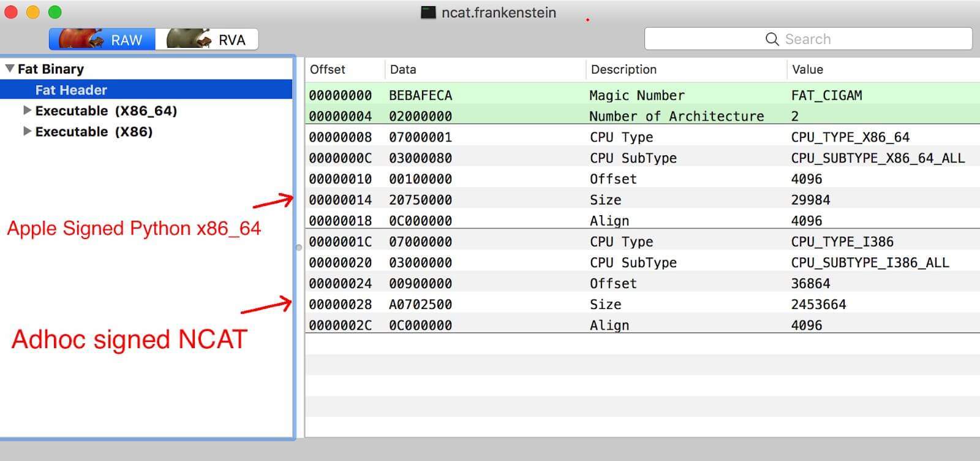The width and height of the screenshot is (980, 461).
Task: Select the 36864 offset value
Action: 810,283
